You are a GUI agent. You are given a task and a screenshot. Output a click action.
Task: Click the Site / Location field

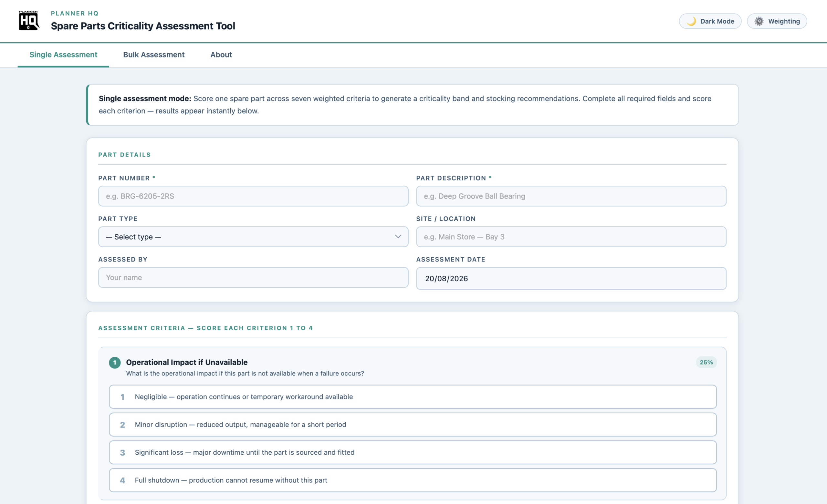tap(571, 237)
